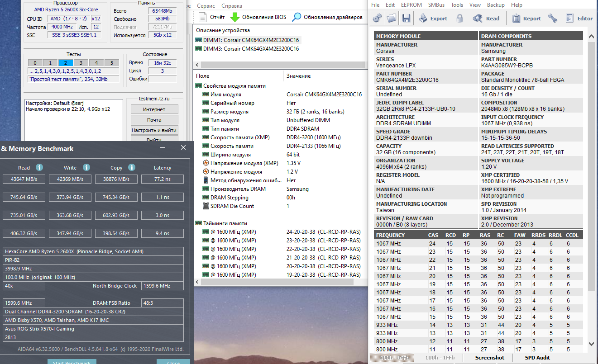Screen dimensions: 598x364
Task: Click the DIMM1 memory chip icon
Action: (198, 40)
